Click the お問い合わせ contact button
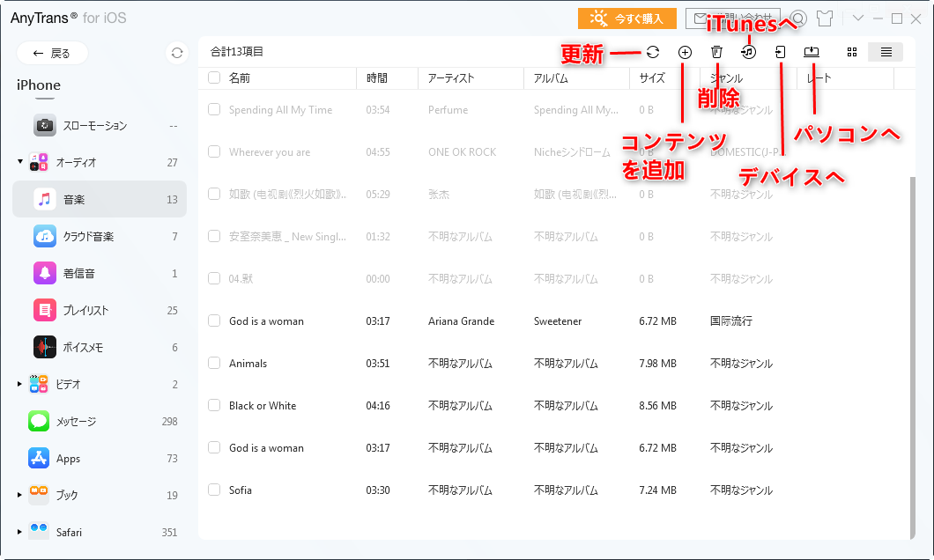Viewport: 934px width, 560px height. click(733, 18)
